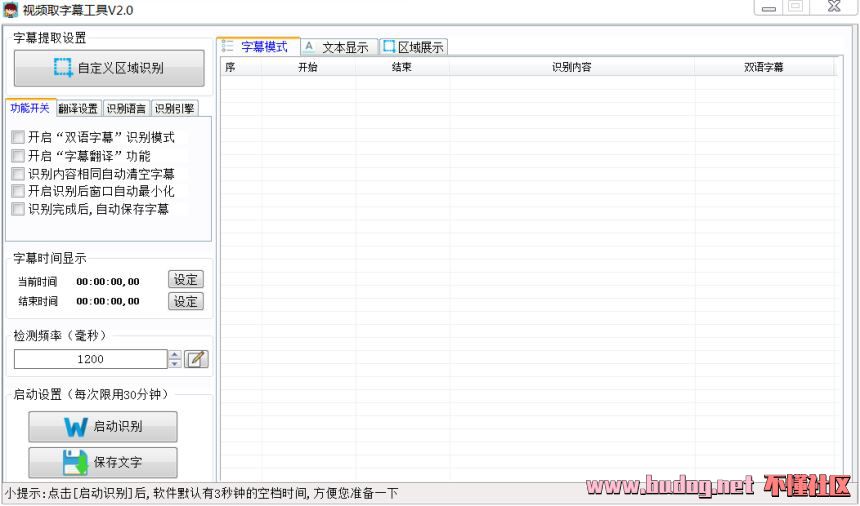Click the 双语字幕 column header
860x506 pixels.
[764, 67]
